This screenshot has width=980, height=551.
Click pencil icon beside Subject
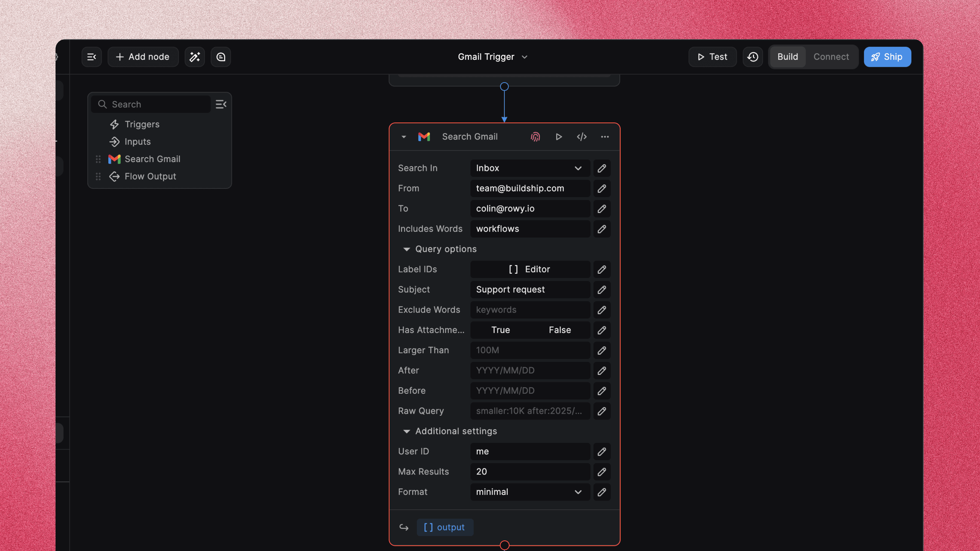coord(602,290)
